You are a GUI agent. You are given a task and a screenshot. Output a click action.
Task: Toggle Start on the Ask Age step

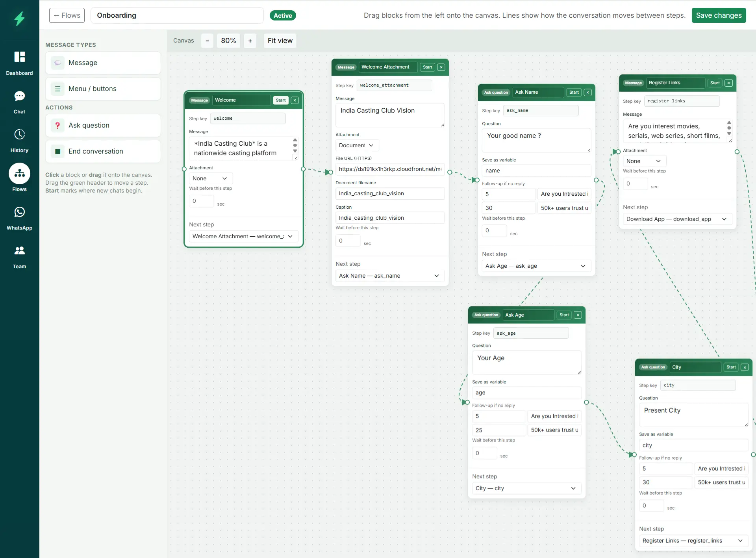pos(564,315)
